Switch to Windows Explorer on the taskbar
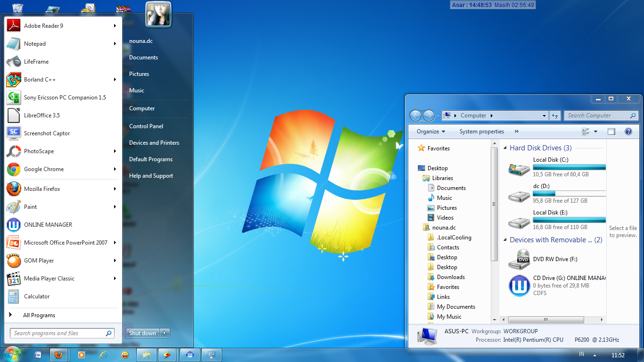644x362 pixels. pos(147,355)
